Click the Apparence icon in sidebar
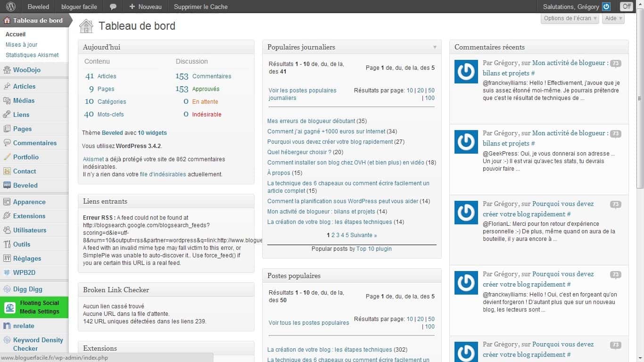The width and height of the screenshot is (644, 362). [7, 202]
